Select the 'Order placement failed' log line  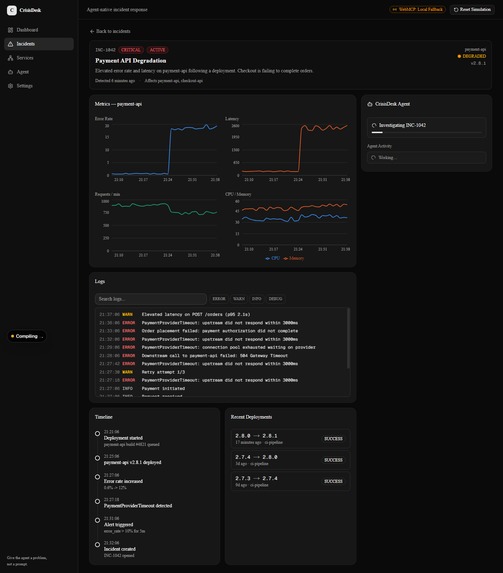point(221,331)
